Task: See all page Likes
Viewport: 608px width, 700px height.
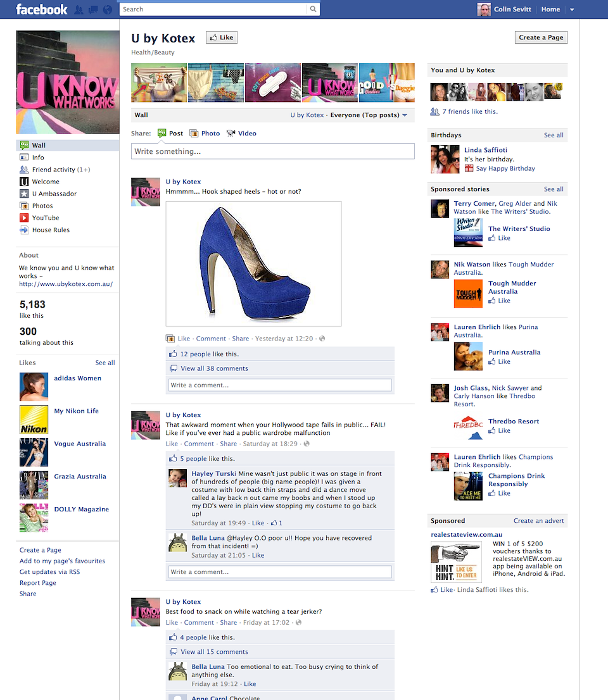Action: [x=105, y=363]
